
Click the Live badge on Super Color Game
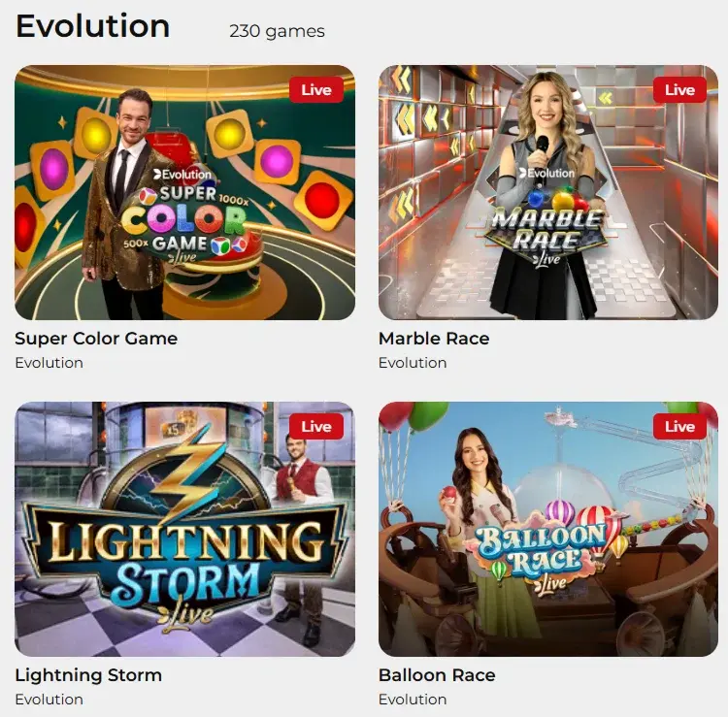(x=316, y=89)
